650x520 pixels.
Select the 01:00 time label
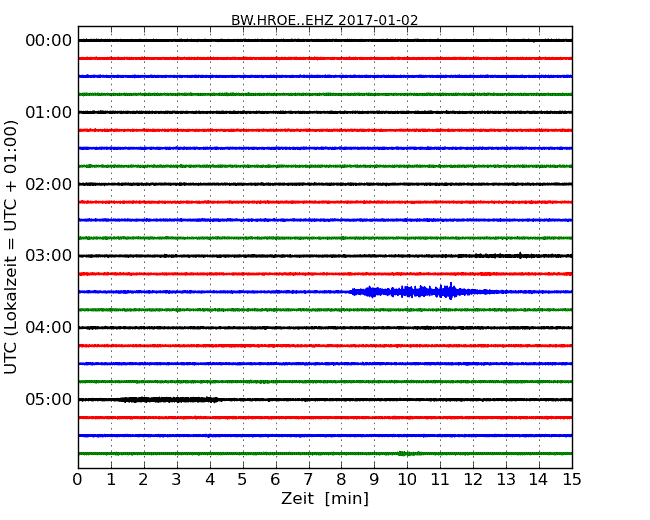tap(49, 112)
